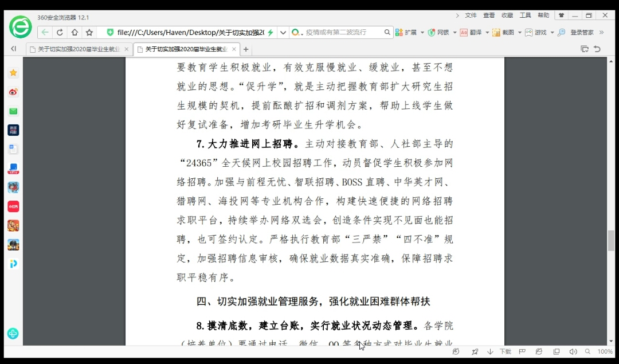Toggle browser sound with the speaker icon

click(x=573, y=351)
